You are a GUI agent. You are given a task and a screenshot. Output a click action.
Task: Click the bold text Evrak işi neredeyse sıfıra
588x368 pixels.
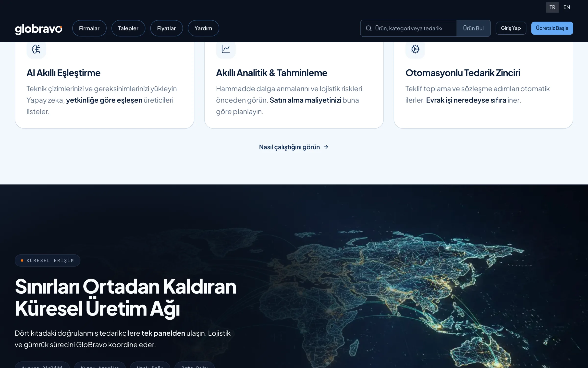point(466,100)
